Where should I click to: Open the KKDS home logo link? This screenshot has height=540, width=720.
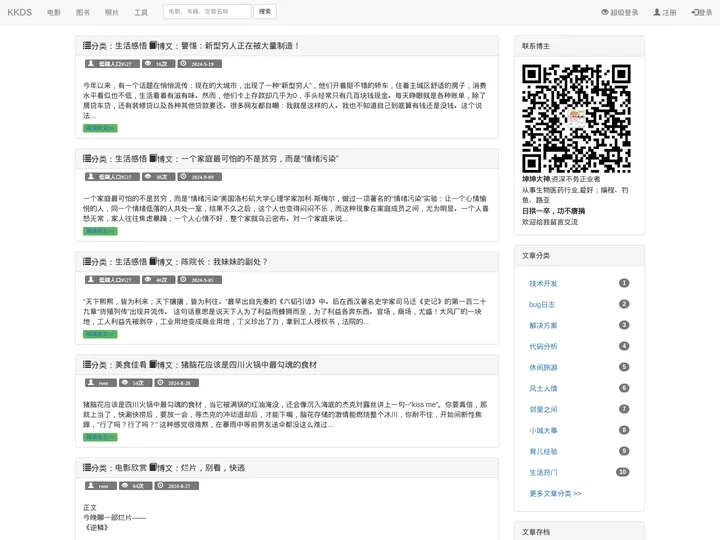click(x=20, y=12)
